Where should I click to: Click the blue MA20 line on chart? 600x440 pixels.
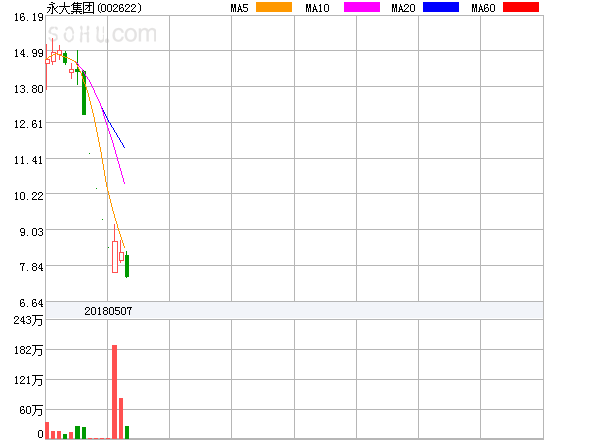(x=114, y=129)
